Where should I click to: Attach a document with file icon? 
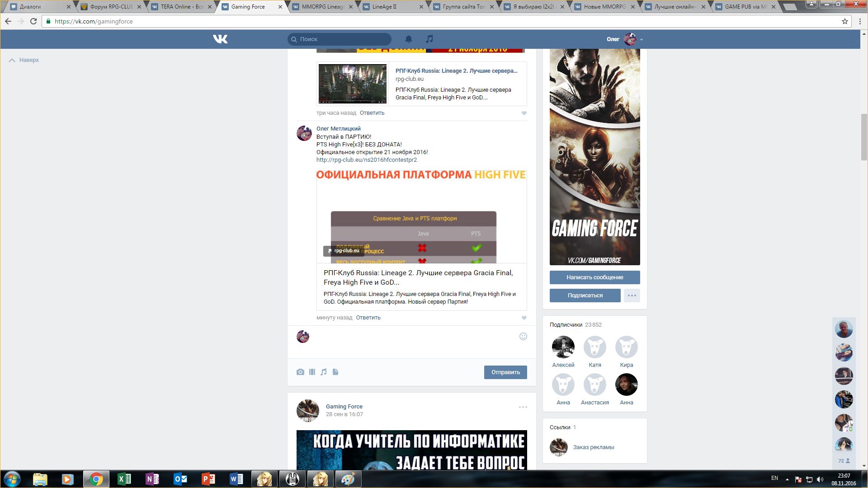335,372
